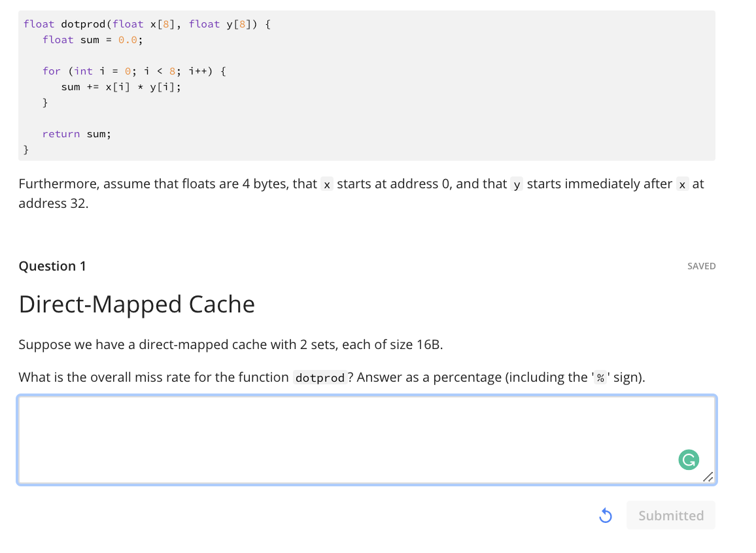
Task: Click the resize handle of the answer box
Action: (x=708, y=478)
